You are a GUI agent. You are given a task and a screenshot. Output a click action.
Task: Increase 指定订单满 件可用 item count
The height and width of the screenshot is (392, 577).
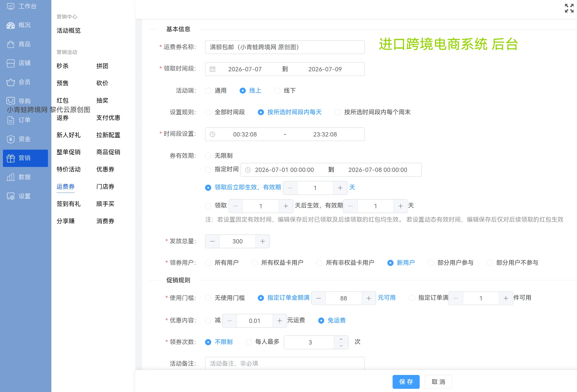click(x=506, y=298)
